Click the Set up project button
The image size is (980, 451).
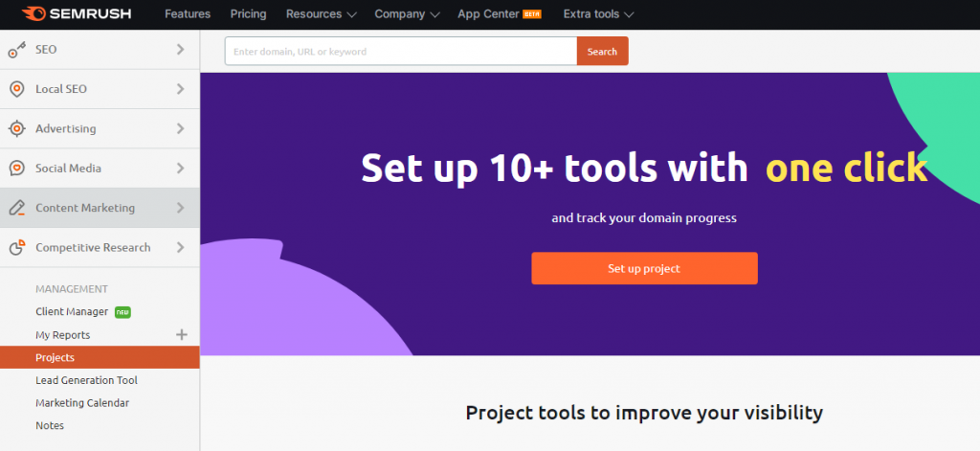coord(644,268)
